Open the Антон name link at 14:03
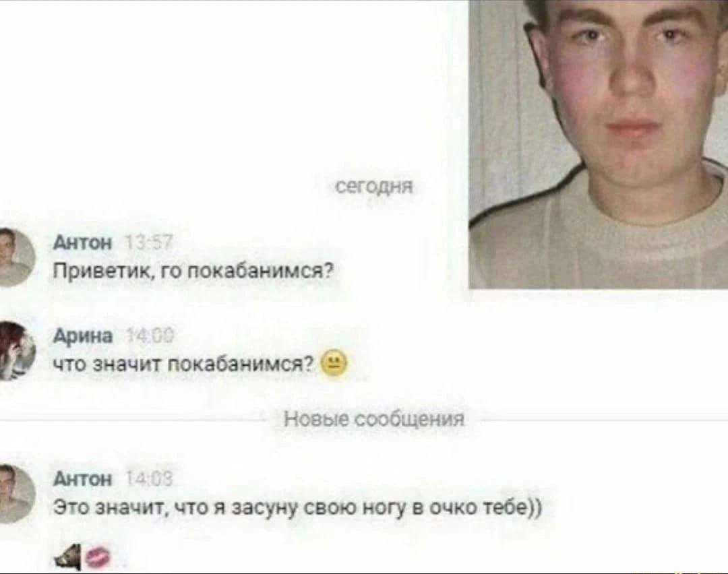 (x=83, y=478)
